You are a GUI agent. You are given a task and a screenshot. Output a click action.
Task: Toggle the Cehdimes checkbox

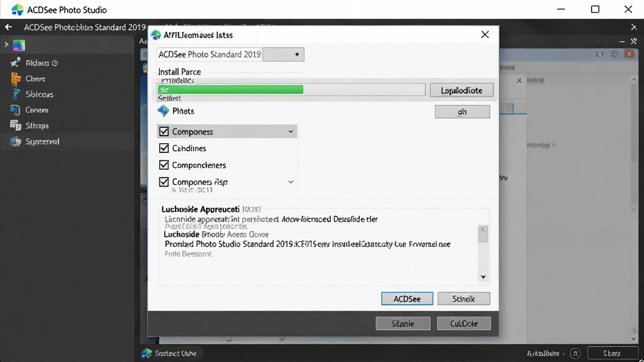(x=164, y=148)
